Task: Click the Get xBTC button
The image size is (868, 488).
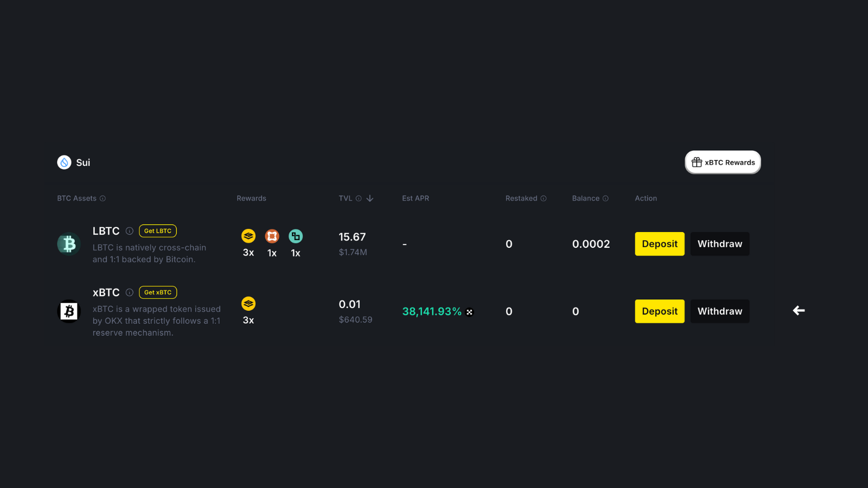Action: point(158,292)
